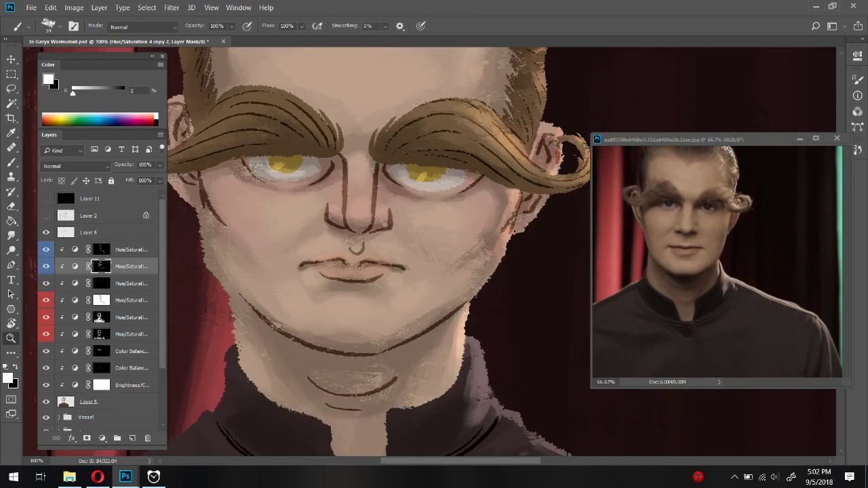Turn layer filtering on or off

click(x=161, y=148)
